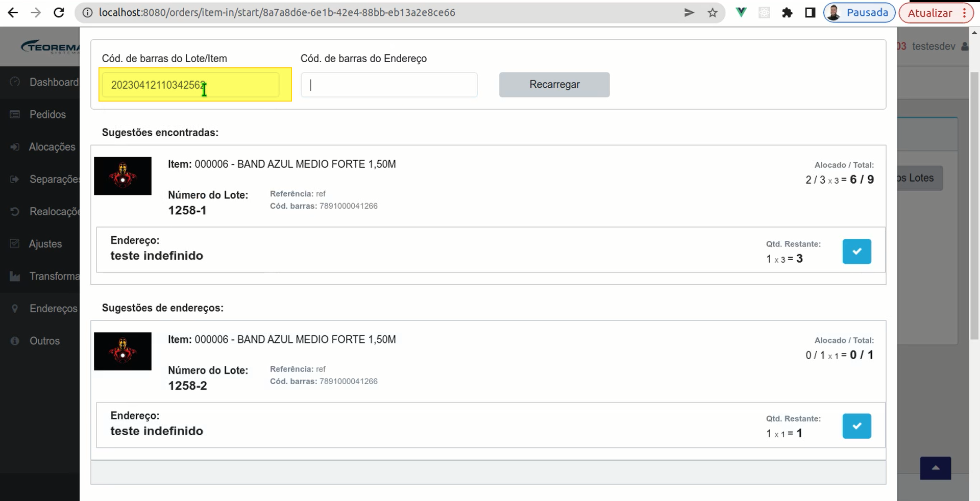The image size is (980, 501).
Task: Toggle the browser side panel icon
Action: [810, 13]
